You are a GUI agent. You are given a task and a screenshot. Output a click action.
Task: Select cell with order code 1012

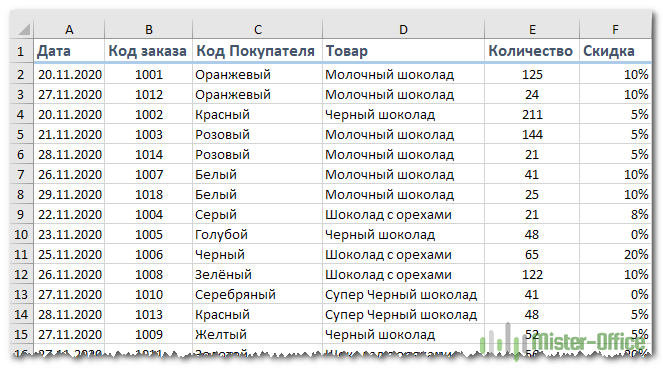(x=148, y=94)
